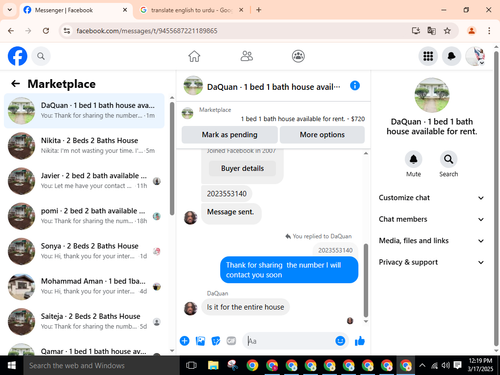Click install app icon in address bar
Viewport: 500px width, 375px height.
coord(416,31)
